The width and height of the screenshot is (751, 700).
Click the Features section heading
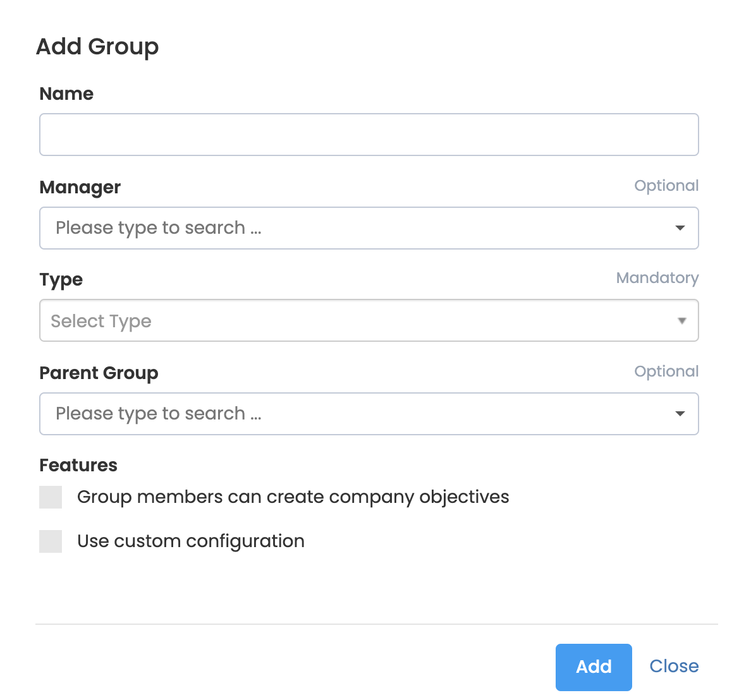78,466
